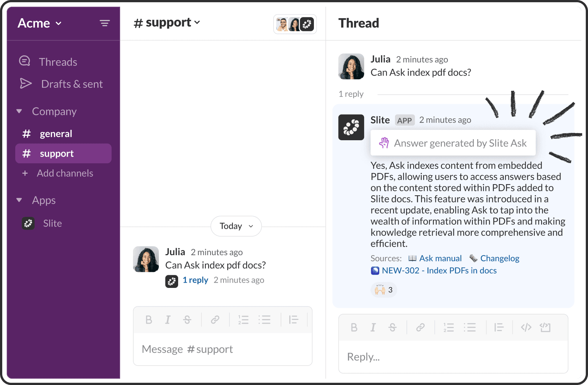588x385 pixels.
Task: Open Threads in the sidebar
Action: (x=48, y=62)
